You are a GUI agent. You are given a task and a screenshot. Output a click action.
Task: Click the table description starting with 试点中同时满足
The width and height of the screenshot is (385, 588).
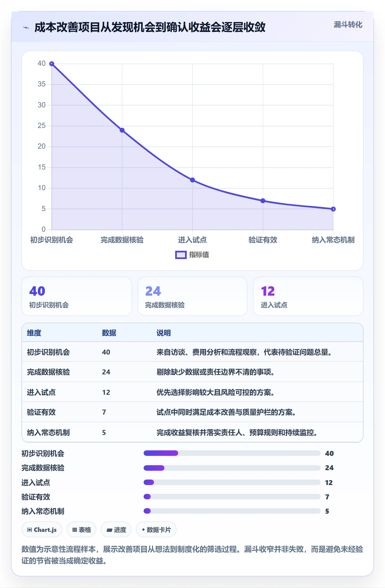click(226, 412)
